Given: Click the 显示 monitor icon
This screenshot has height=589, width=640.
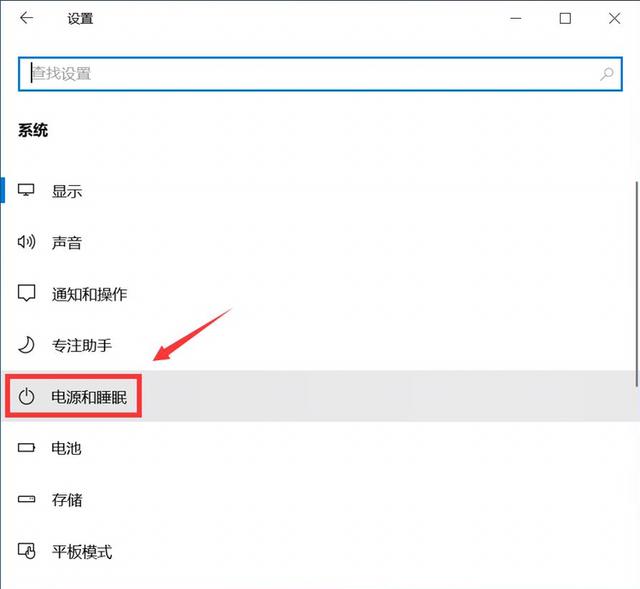Looking at the screenshot, I should (x=26, y=190).
